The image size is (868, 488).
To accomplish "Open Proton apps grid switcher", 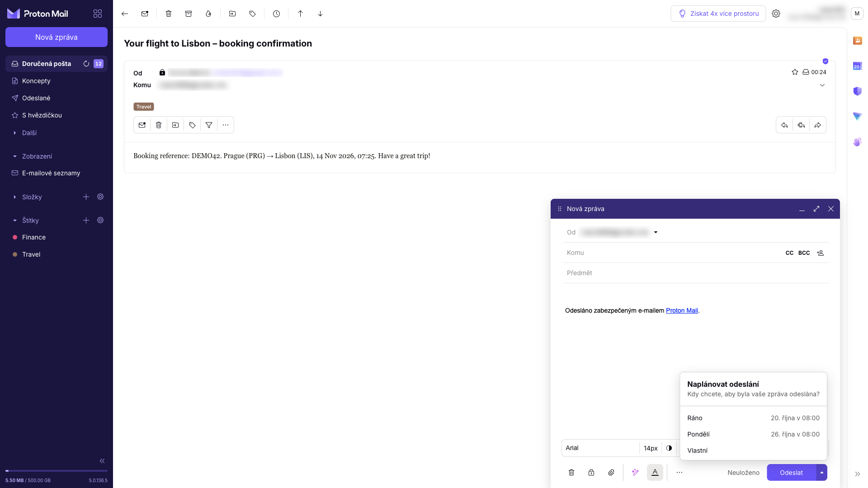I will [98, 14].
